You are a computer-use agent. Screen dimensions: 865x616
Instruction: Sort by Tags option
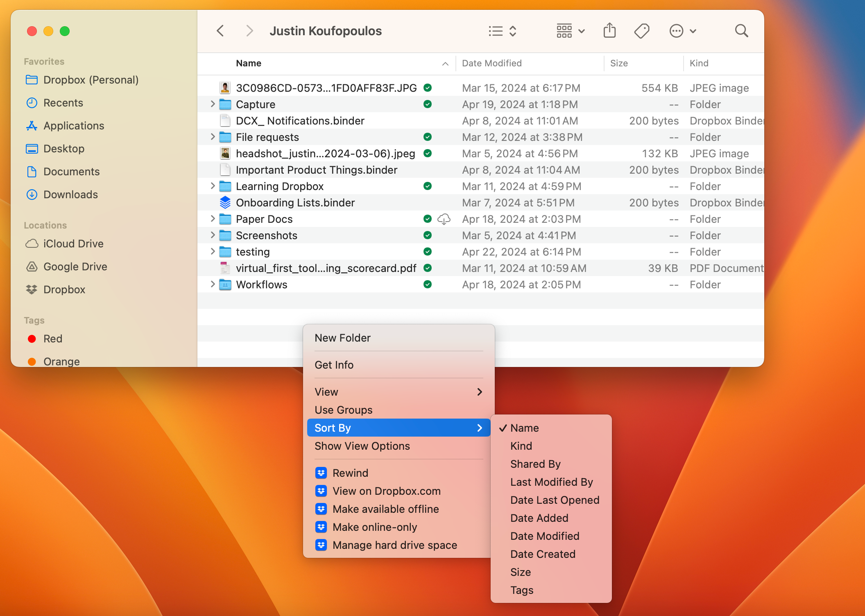click(551, 590)
